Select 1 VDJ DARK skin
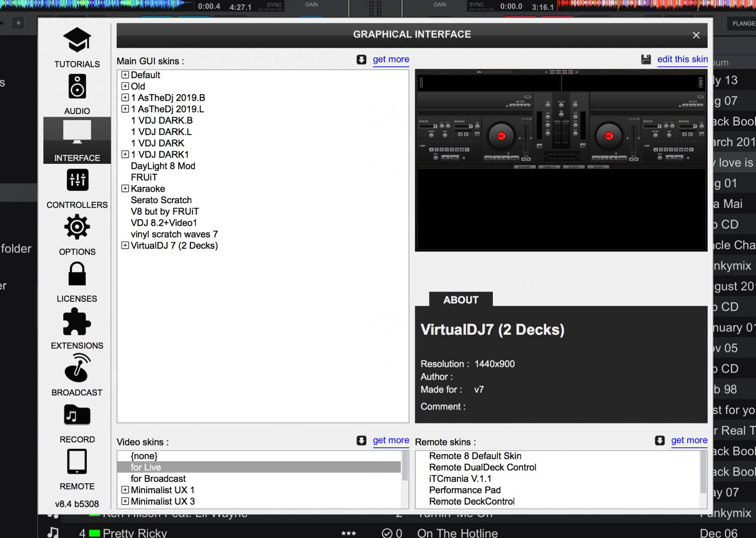Image resolution: width=756 pixels, height=538 pixels. [157, 143]
